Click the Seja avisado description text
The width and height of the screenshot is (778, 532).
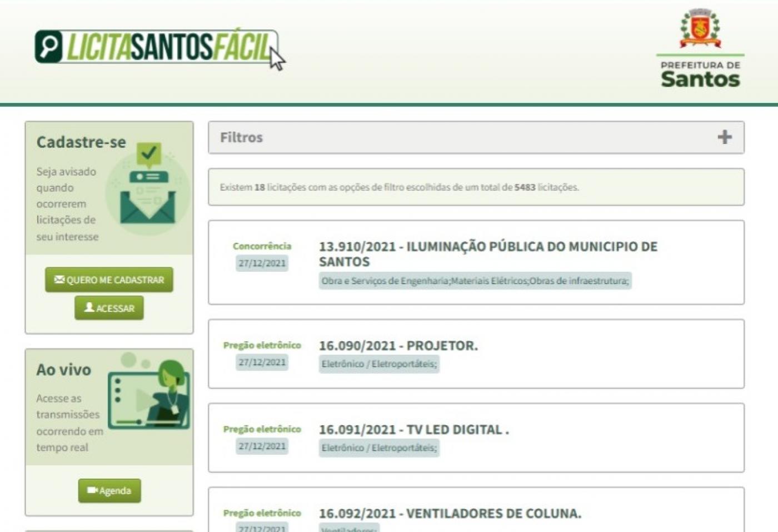(x=67, y=204)
